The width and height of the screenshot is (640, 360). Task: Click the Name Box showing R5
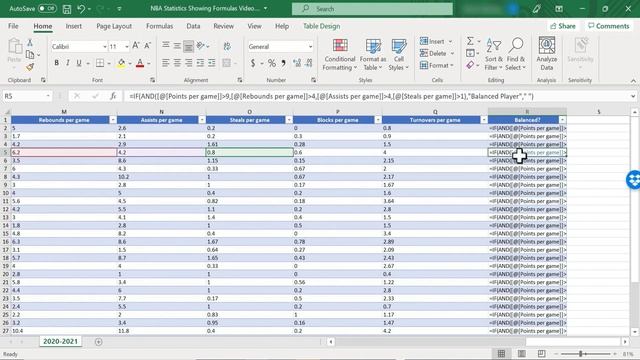pyautogui.click(x=27, y=96)
